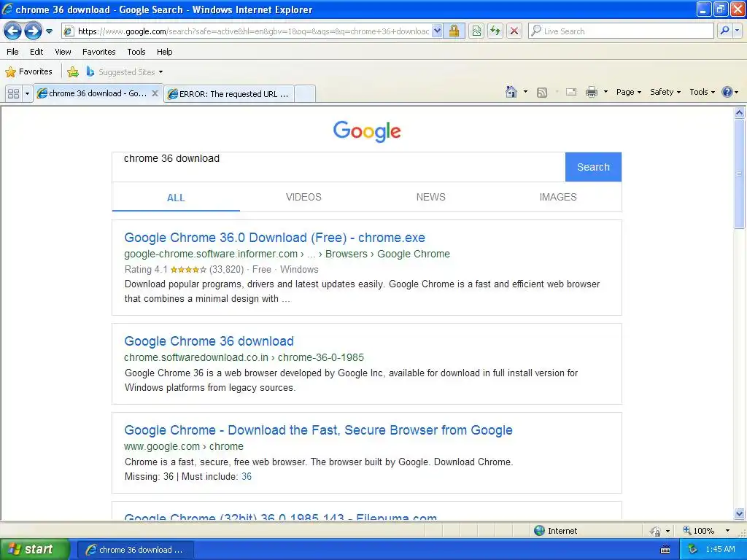Screen dimensions: 747x560
Task: Open the Safety command menu
Action: point(665,93)
